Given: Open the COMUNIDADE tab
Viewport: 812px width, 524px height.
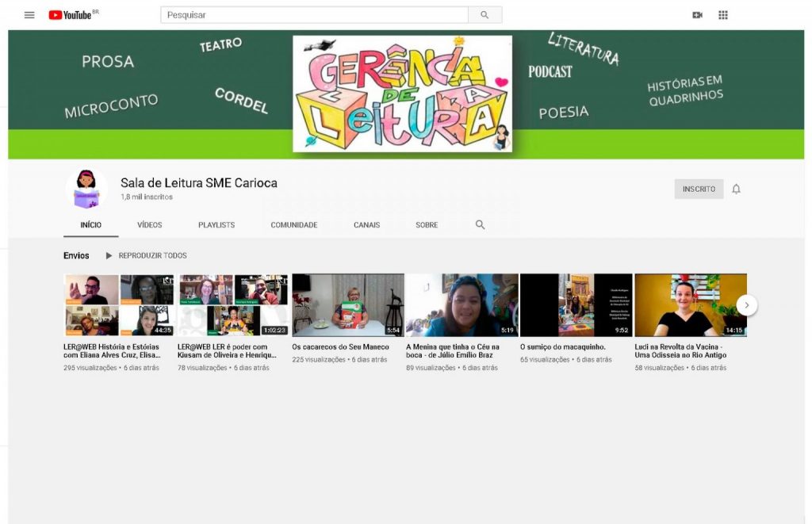Looking at the screenshot, I should 294,224.
